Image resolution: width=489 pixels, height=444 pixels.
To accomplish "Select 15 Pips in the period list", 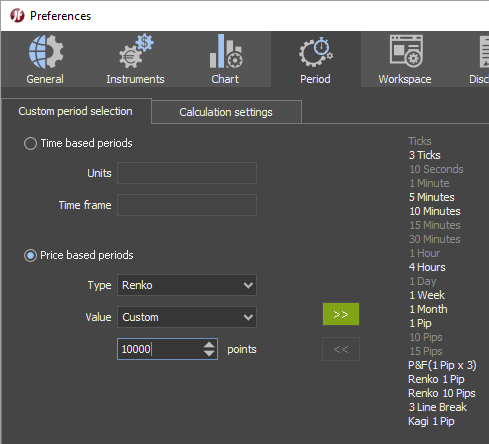I will point(426,351).
